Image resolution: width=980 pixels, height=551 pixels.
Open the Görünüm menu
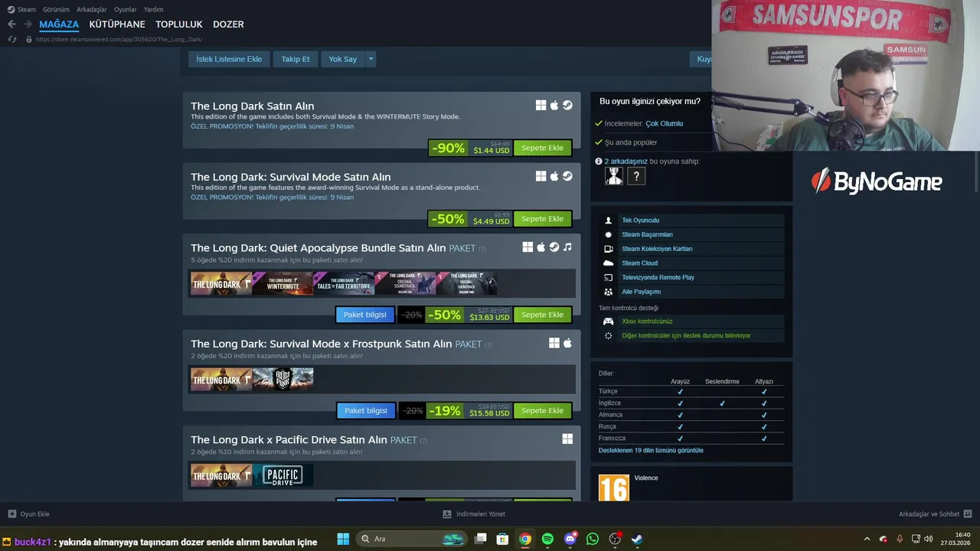tap(56, 9)
